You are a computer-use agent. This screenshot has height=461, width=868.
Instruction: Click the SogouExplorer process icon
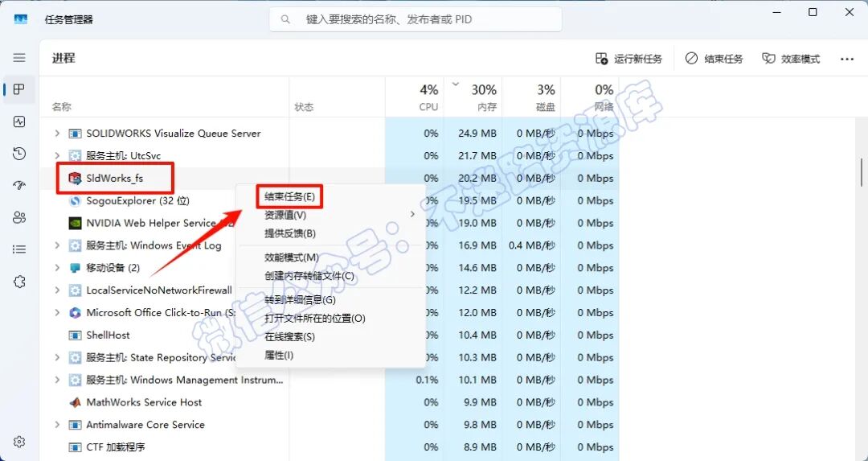74,200
